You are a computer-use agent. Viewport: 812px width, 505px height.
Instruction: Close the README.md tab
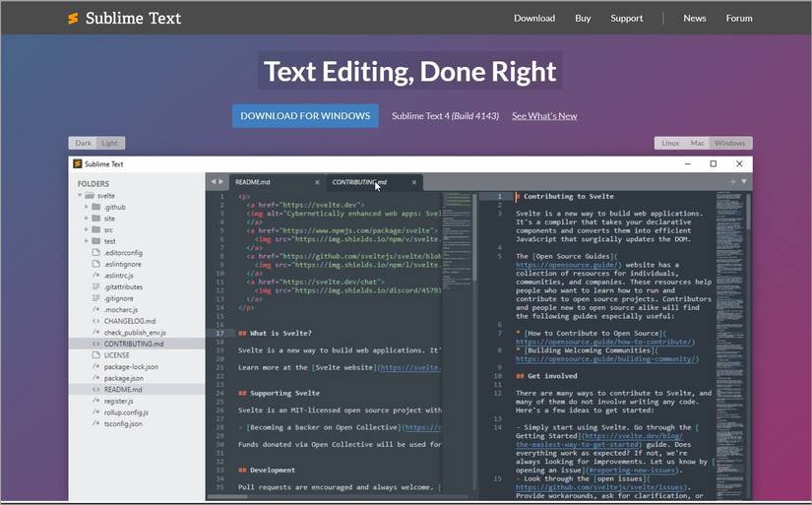coord(317,182)
